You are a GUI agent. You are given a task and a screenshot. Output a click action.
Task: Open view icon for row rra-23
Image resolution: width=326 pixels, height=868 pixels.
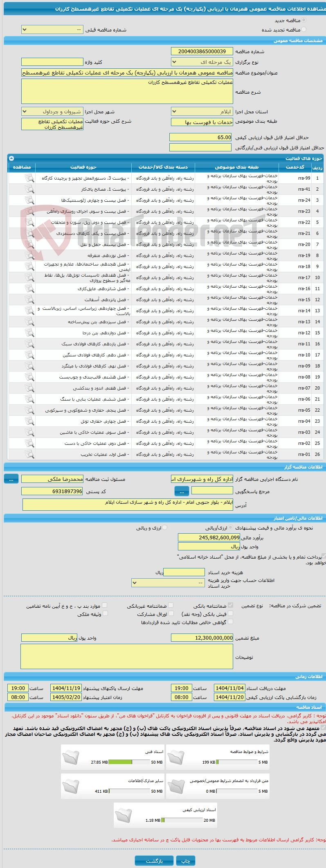point(29,211)
